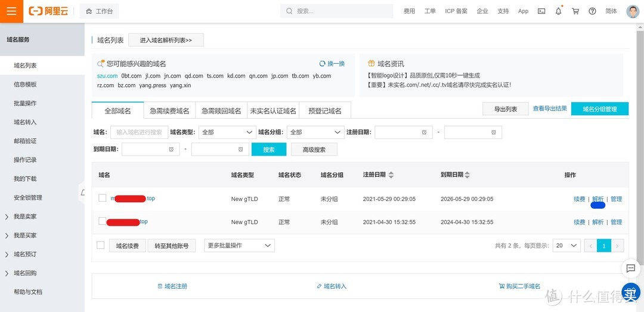
Task: Select the first .top domain checkbox
Action: pos(103,198)
